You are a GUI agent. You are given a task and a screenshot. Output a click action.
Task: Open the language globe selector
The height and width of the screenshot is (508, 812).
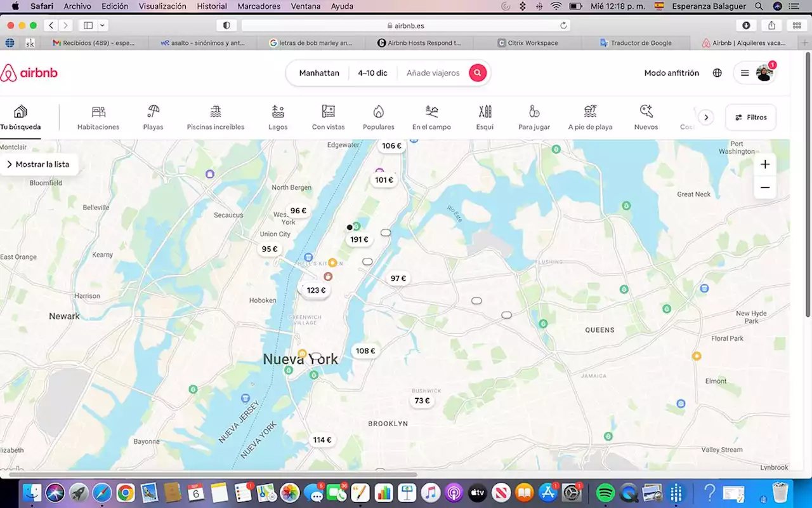tap(717, 73)
